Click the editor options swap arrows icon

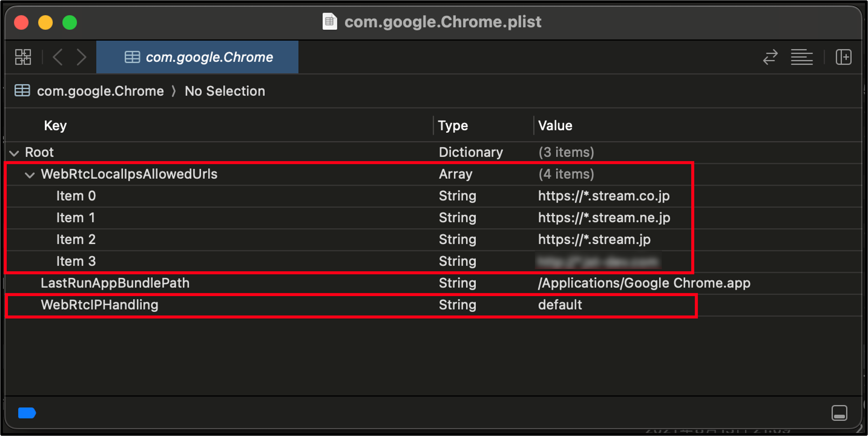pos(770,57)
